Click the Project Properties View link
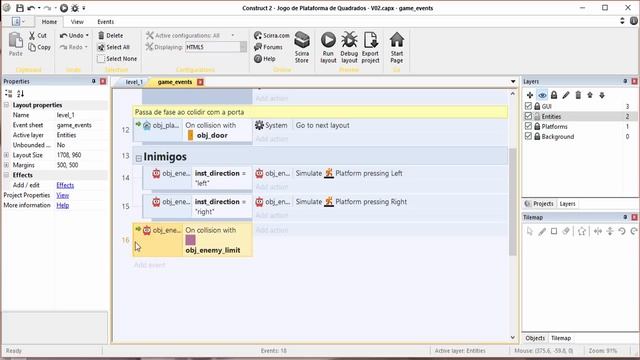Screen dimensions: 640x360 (x=62, y=195)
